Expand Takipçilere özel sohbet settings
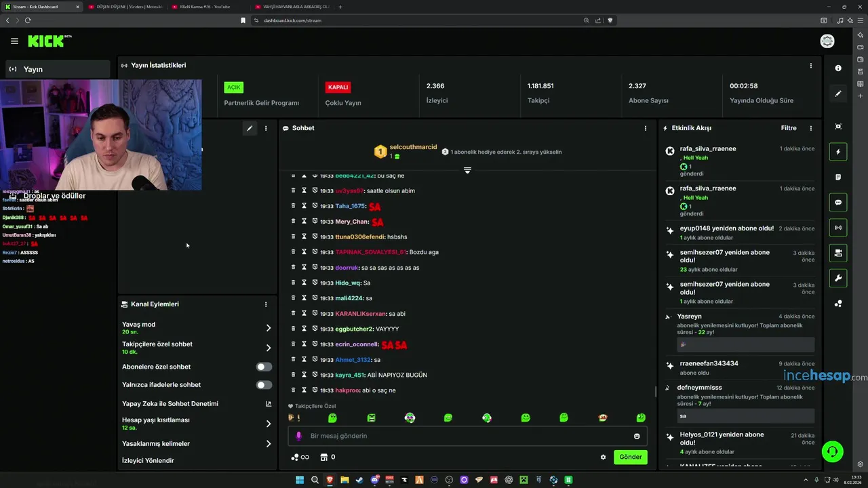868x488 pixels. coord(269,348)
